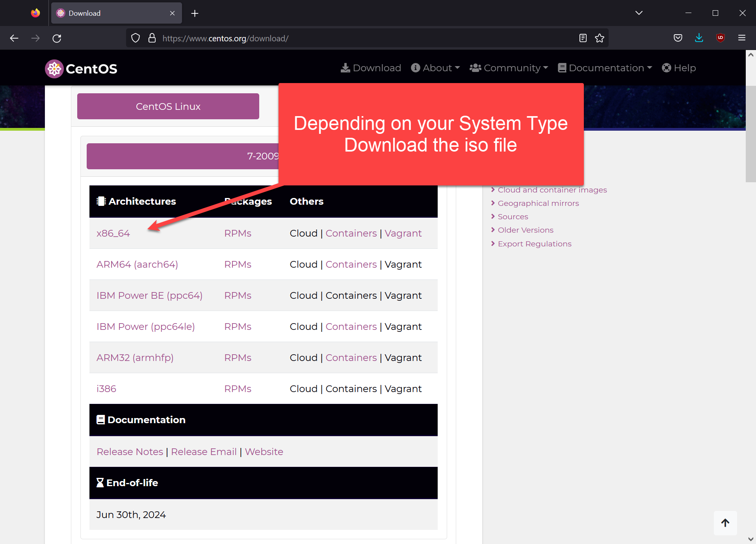Image resolution: width=756 pixels, height=544 pixels.
Task: Bookmark this page with the star icon
Action: tap(599, 38)
